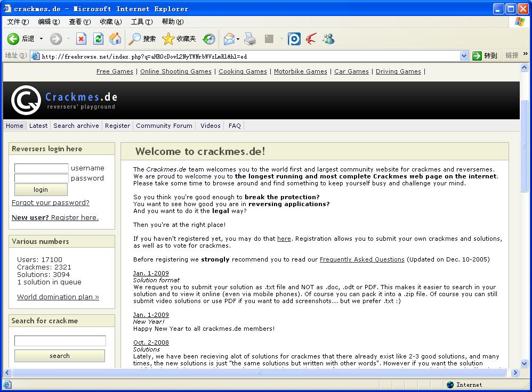Click the search button under crackme search
This screenshot has height=392, width=532.
60,356
